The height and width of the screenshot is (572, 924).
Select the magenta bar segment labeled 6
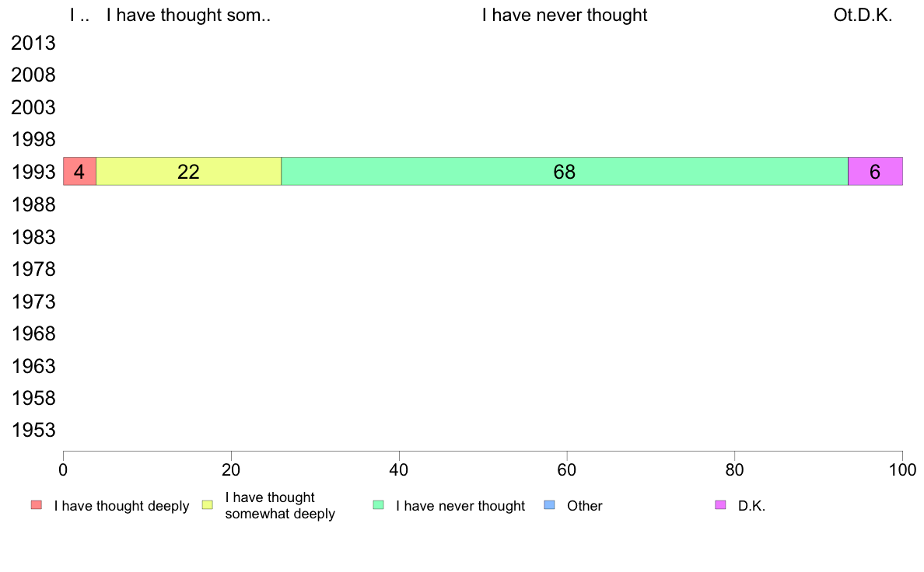click(x=875, y=172)
